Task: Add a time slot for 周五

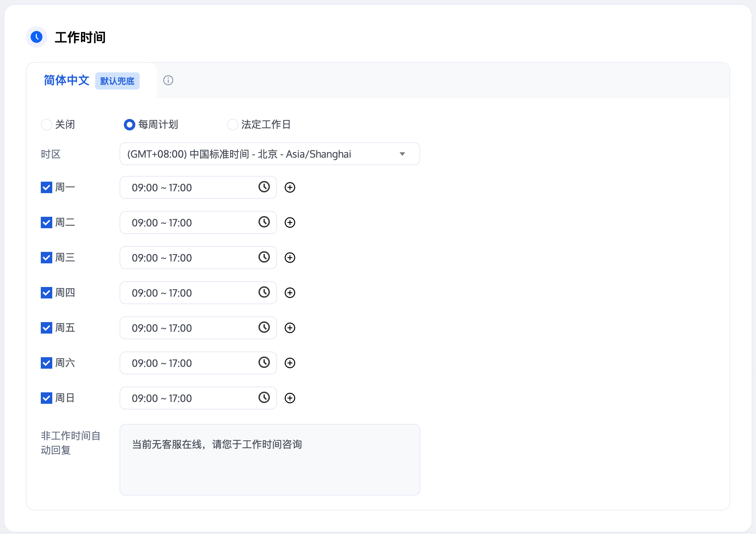Action: point(290,328)
